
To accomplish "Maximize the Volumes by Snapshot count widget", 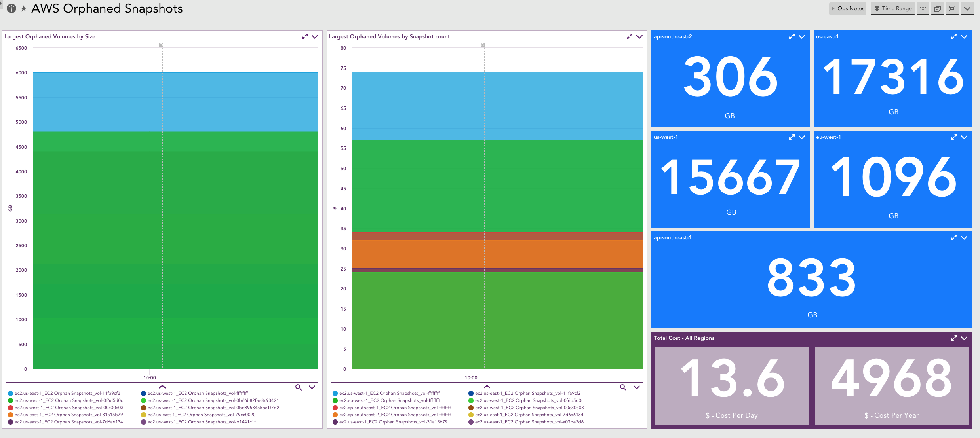I will click(x=630, y=36).
